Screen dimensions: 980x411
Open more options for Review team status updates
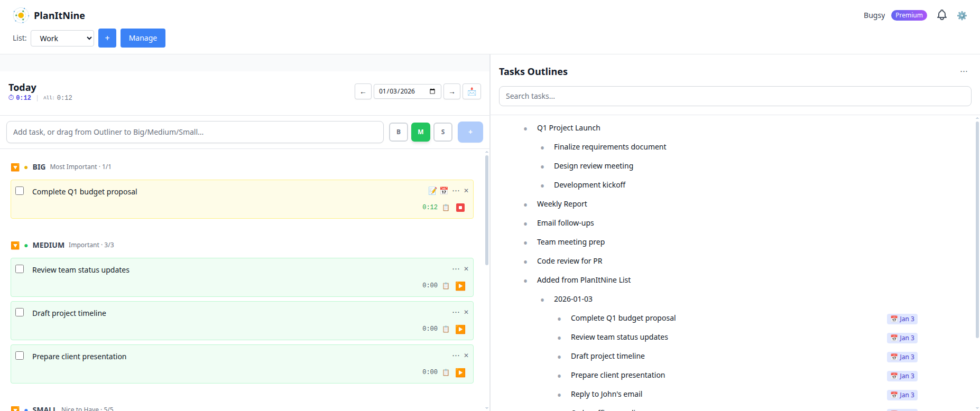pyautogui.click(x=456, y=269)
